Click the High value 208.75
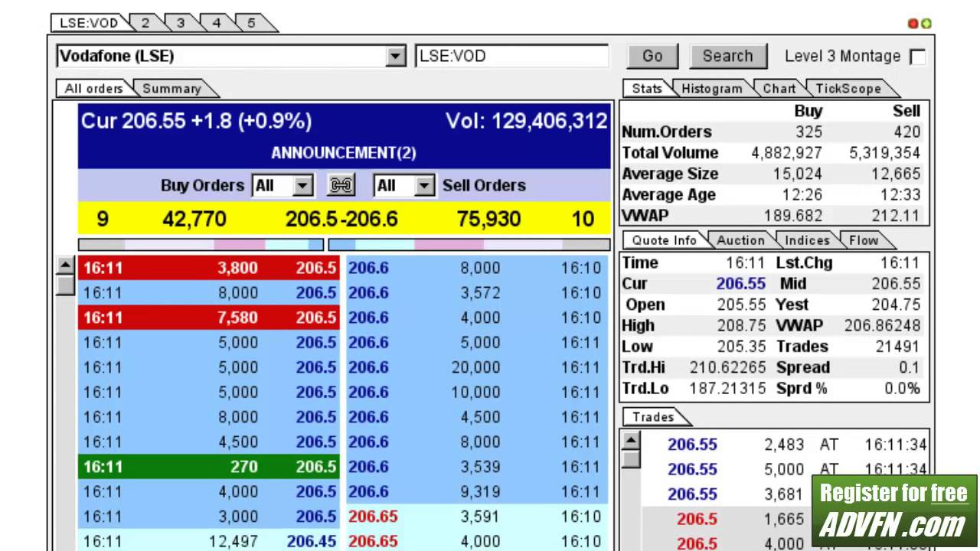Image resolution: width=980 pixels, height=551 pixels. 742,325
